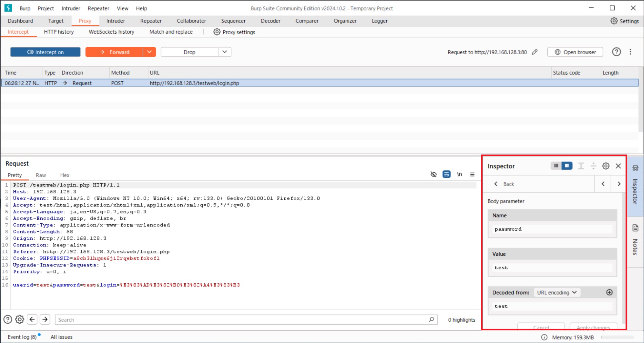Click the Value field containing test
644x343 pixels.
552,268
